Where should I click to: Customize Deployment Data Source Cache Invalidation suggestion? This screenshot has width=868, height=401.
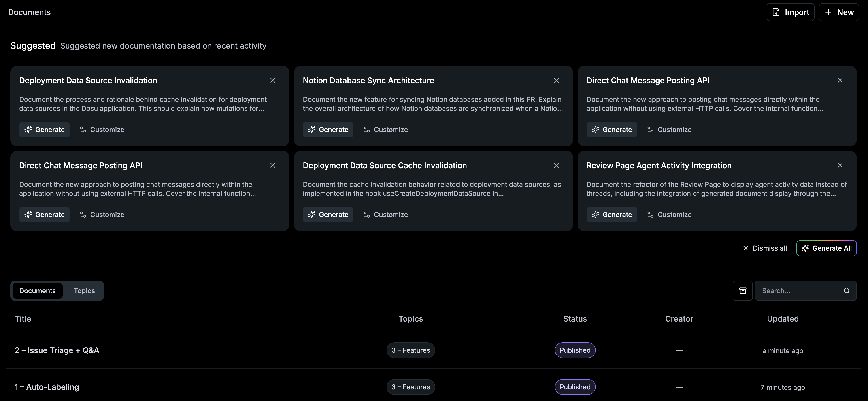point(385,215)
